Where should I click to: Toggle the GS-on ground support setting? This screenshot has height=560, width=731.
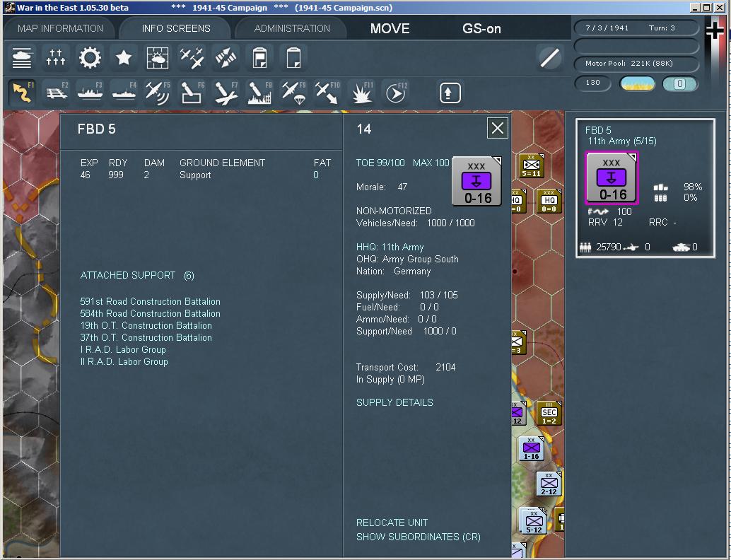click(481, 29)
